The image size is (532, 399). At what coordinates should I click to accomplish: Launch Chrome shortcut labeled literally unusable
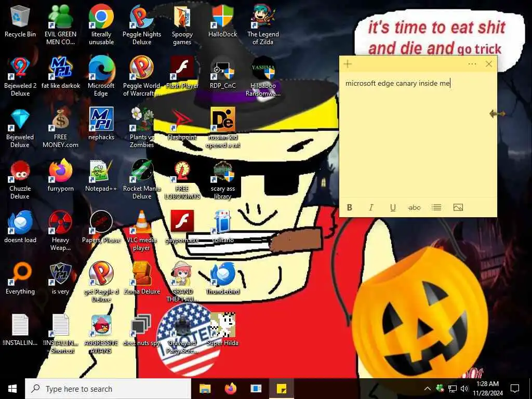tap(101, 25)
